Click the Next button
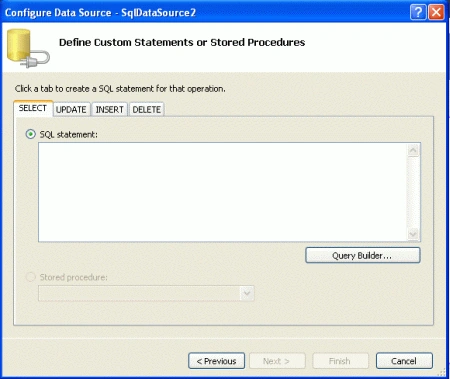450x379 pixels. (x=277, y=361)
